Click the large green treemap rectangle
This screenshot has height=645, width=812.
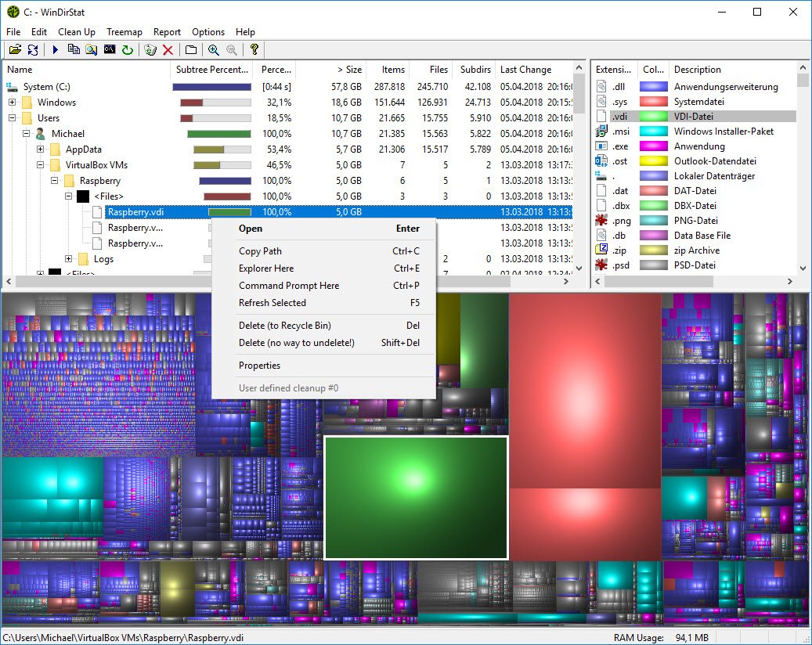point(416,497)
